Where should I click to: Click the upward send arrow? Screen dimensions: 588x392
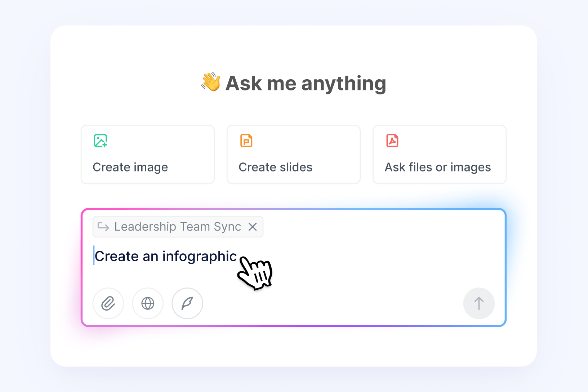point(479,303)
